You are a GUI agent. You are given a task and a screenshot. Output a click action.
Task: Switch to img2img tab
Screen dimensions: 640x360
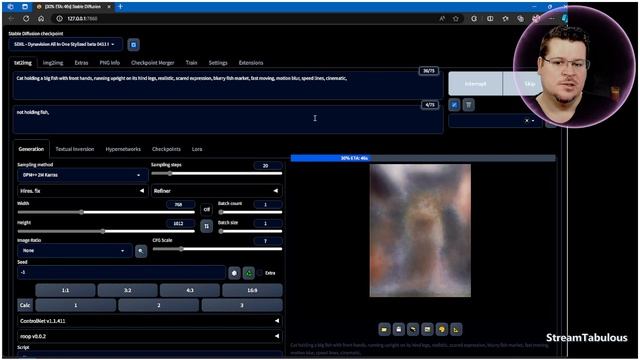point(53,63)
